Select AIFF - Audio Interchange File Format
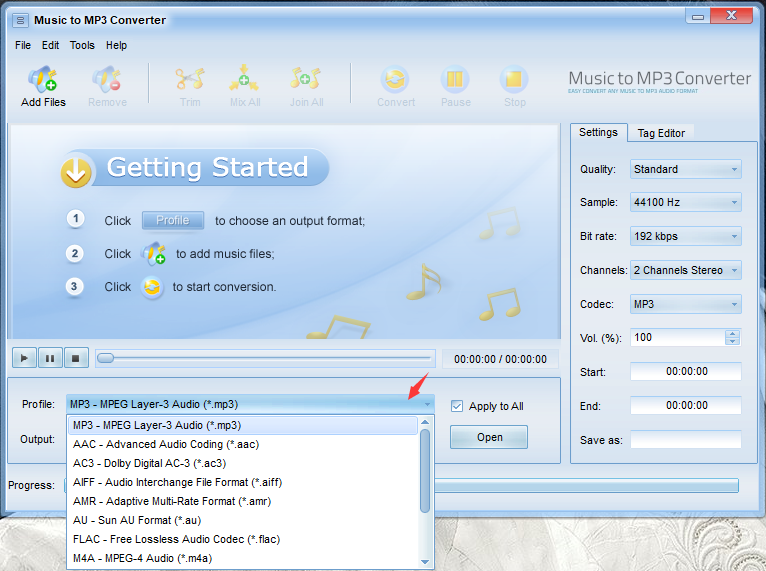The height and width of the screenshot is (571, 766). point(243,483)
